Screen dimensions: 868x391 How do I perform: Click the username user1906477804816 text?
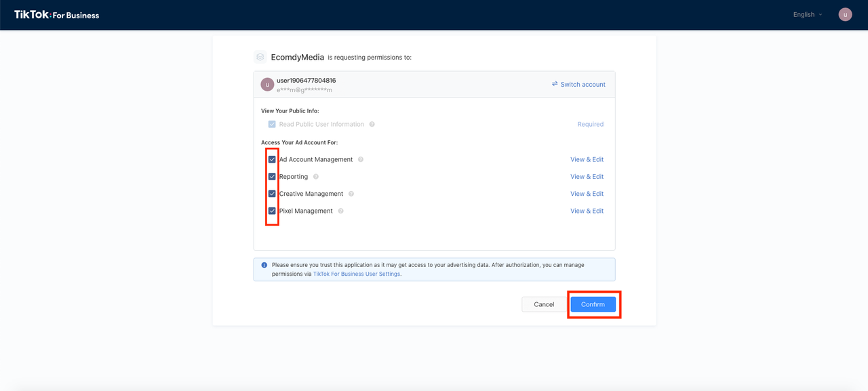(x=306, y=80)
